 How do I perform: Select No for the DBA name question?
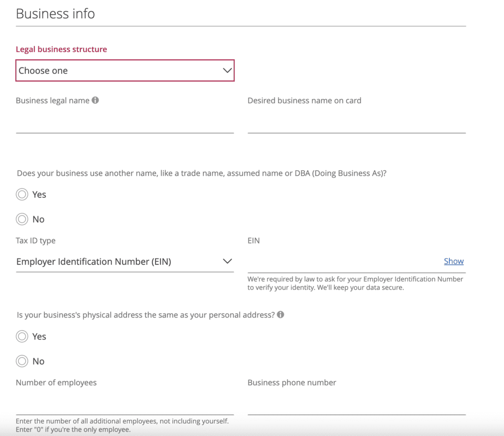(x=22, y=219)
